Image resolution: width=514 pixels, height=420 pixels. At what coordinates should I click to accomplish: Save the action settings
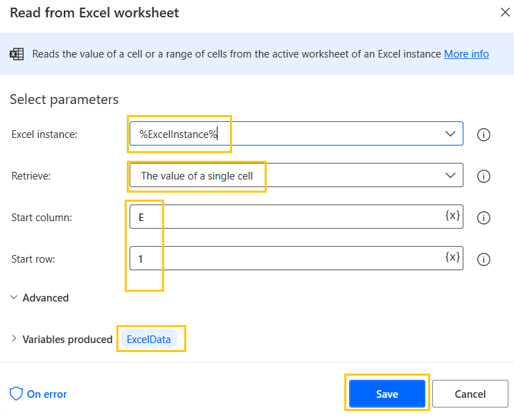[387, 394]
